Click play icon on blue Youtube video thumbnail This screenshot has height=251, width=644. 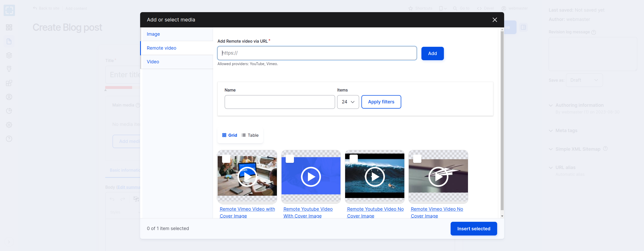pyautogui.click(x=311, y=177)
